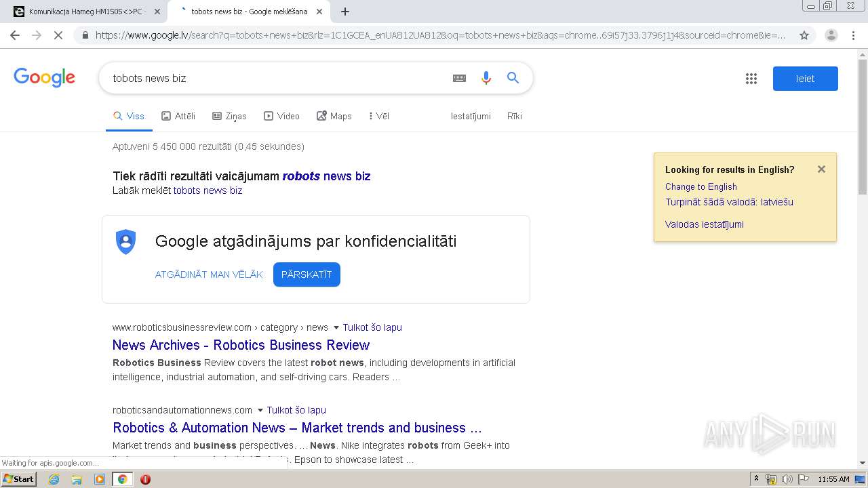Click Turpināt šādā valodā: latviešu
868x488 pixels.
729,202
